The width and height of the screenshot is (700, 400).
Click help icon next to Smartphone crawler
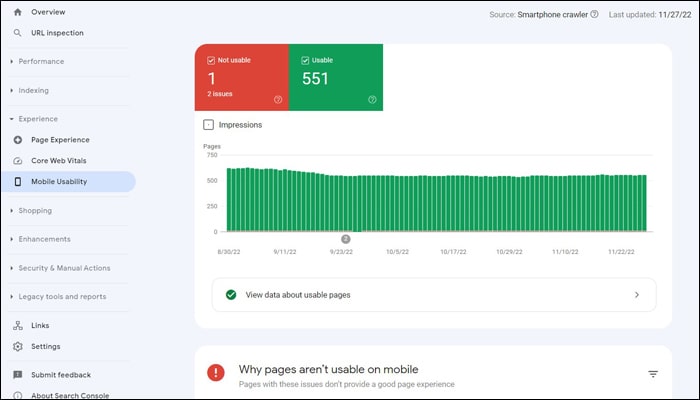tap(594, 14)
